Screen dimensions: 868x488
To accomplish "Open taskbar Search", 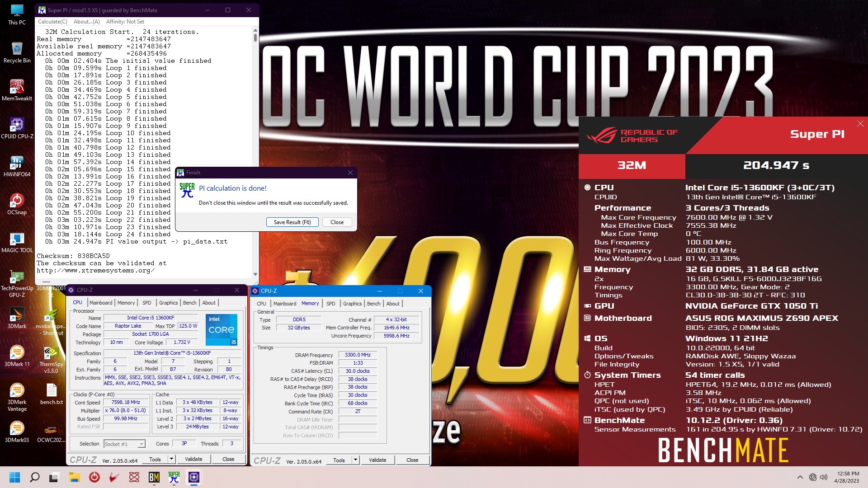I will 34,477.
